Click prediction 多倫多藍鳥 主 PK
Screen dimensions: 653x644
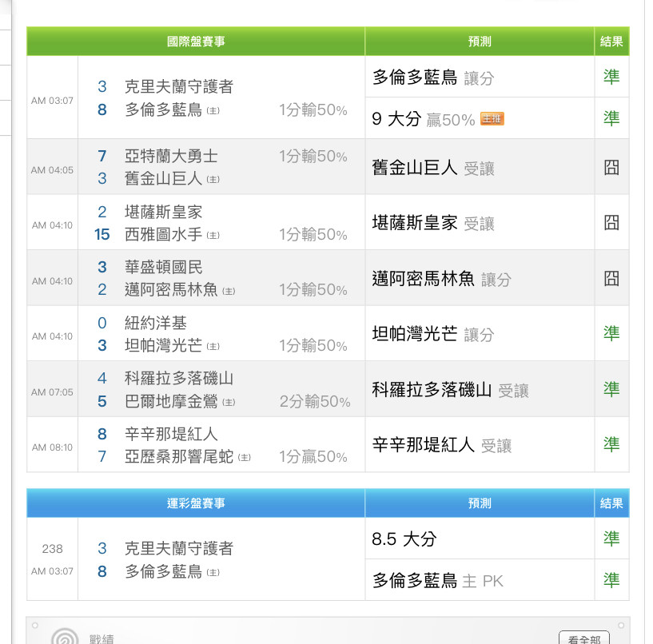(438, 580)
